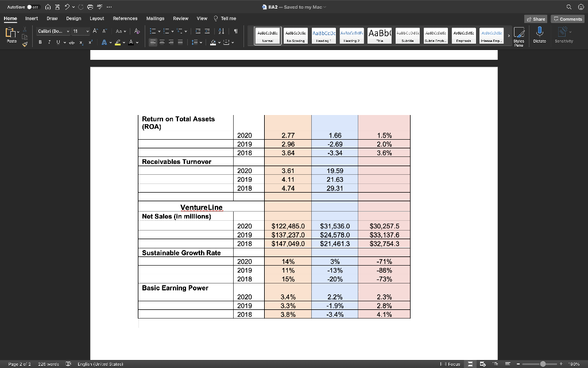Expand the Paste options dropdown arrow
Viewport: 588px width, 368px height.
[18, 32]
